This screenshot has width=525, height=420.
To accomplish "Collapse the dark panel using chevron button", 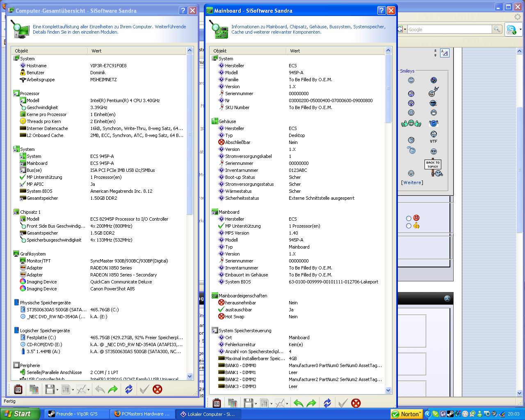I will pyautogui.click(x=447, y=298).
